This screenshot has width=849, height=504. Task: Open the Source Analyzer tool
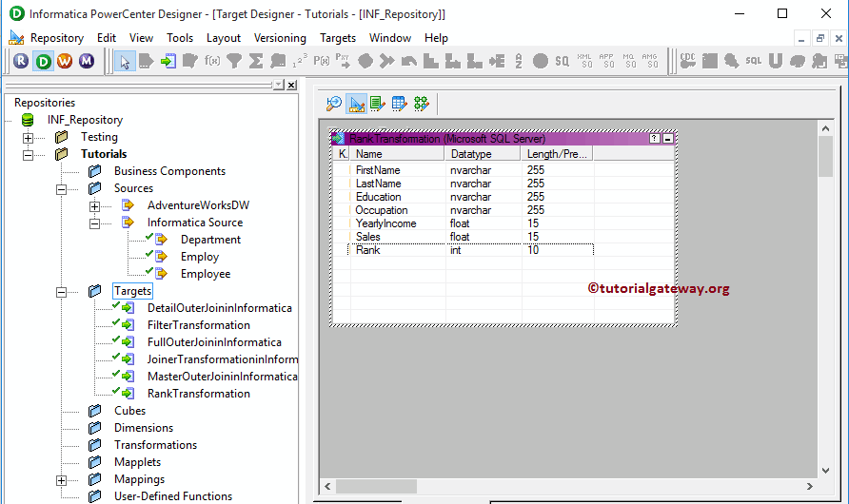click(x=334, y=104)
